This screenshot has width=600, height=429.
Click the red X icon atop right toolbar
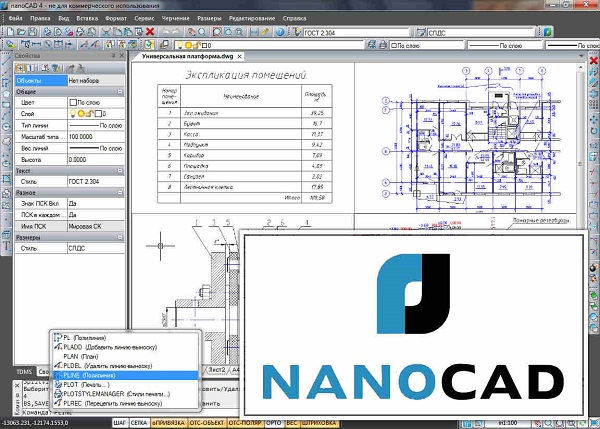tap(594, 60)
